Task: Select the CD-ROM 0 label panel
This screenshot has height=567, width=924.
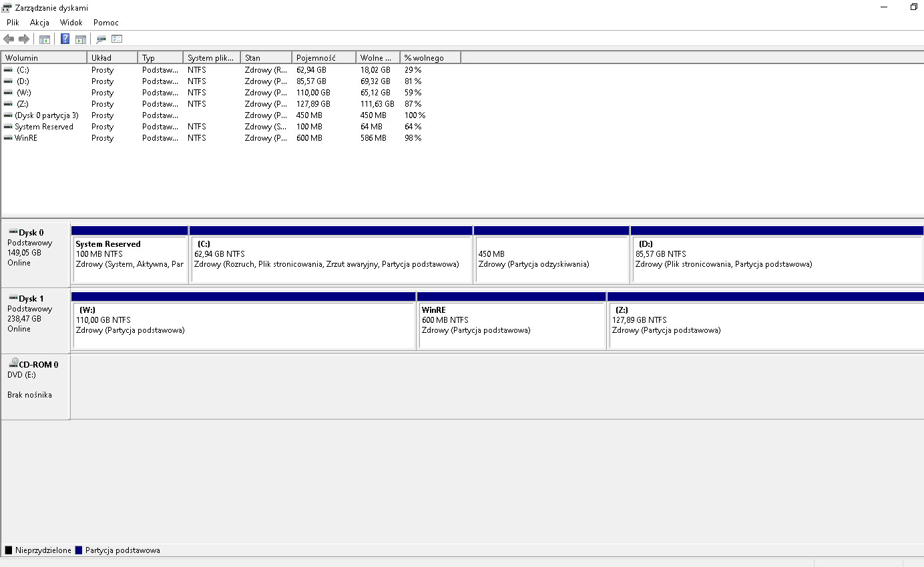Action: [x=35, y=387]
